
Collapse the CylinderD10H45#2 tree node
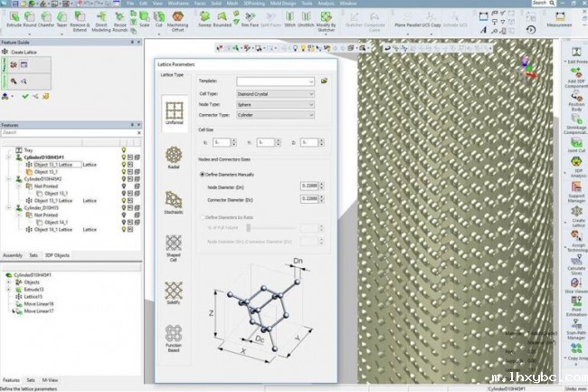[x=9, y=179]
